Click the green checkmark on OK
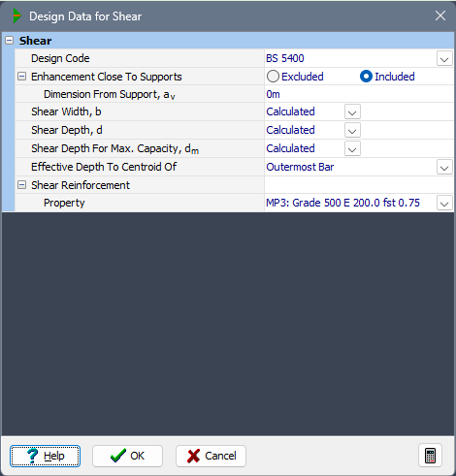 pos(118,456)
